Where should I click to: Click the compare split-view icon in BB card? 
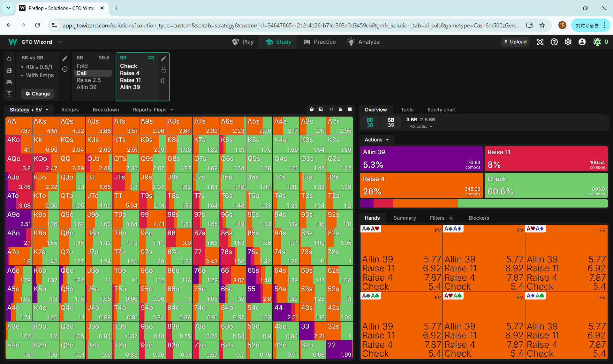[x=164, y=81]
